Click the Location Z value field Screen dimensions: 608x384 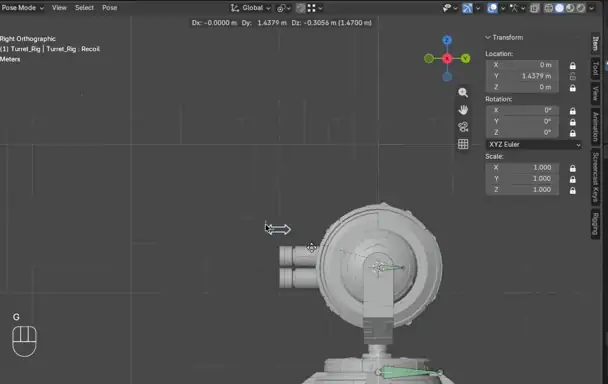pos(522,87)
